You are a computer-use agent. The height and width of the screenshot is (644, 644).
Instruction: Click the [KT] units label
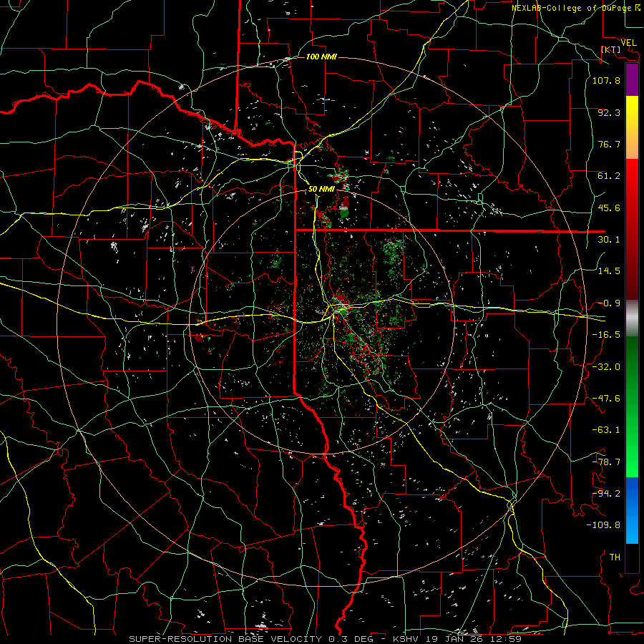point(611,49)
